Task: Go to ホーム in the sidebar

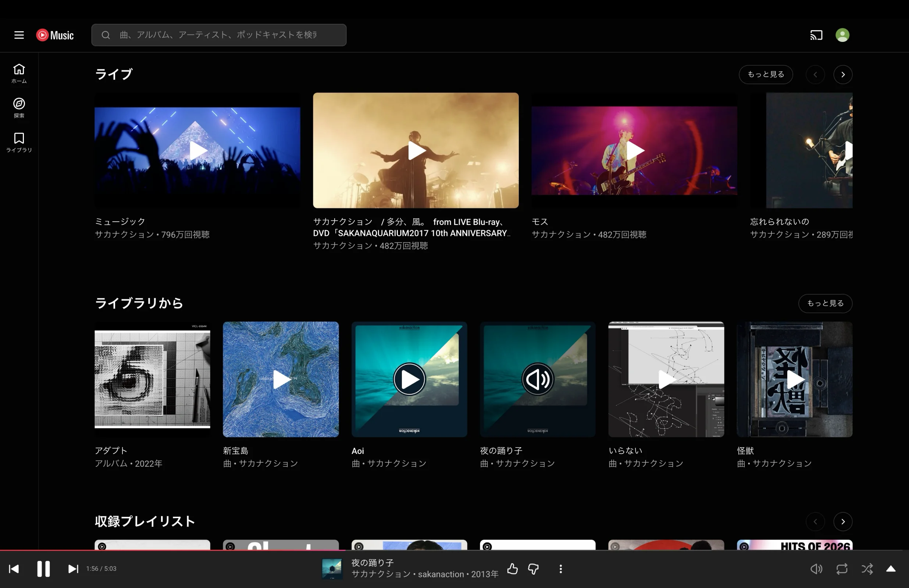Action: click(x=19, y=73)
